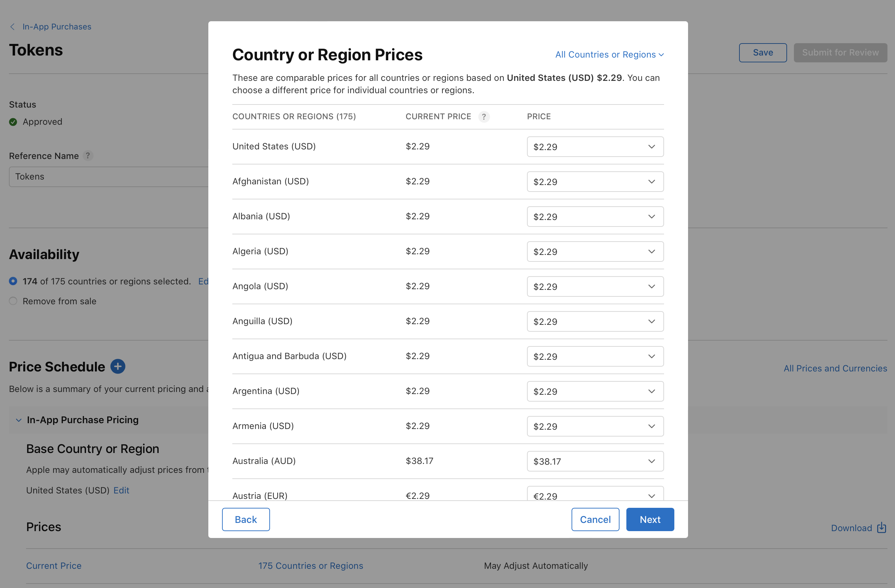The image size is (895, 588).
Task: Edit the base country United States
Action: [x=121, y=490]
